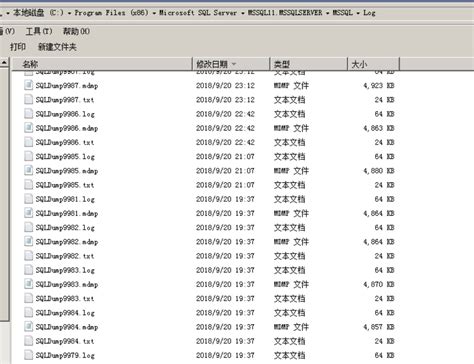Click the 4,870 KB size value
The image size is (474, 364).
pyautogui.click(x=379, y=284)
